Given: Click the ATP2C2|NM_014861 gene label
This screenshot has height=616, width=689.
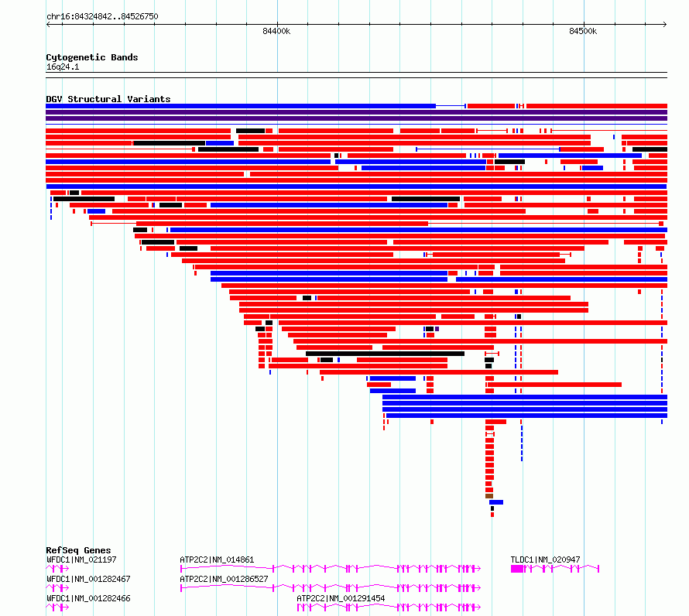Looking at the screenshot, I should 217,560.
